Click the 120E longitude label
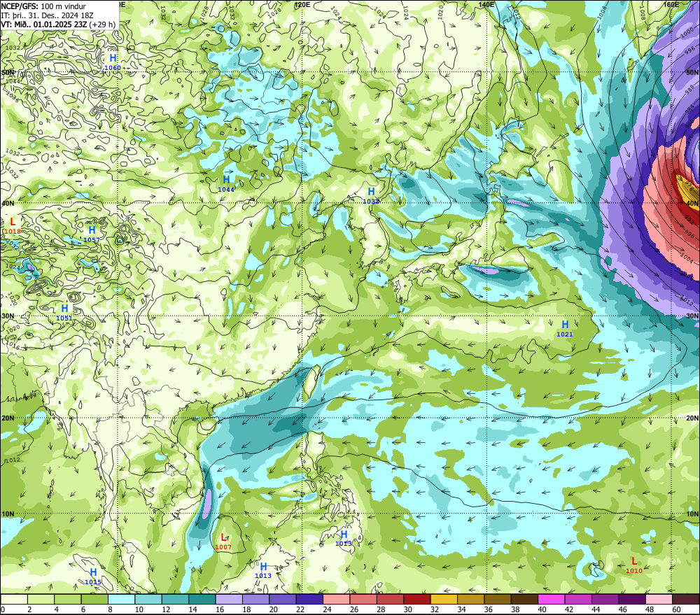Viewport: 700px width, 615px height. [x=302, y=4]
